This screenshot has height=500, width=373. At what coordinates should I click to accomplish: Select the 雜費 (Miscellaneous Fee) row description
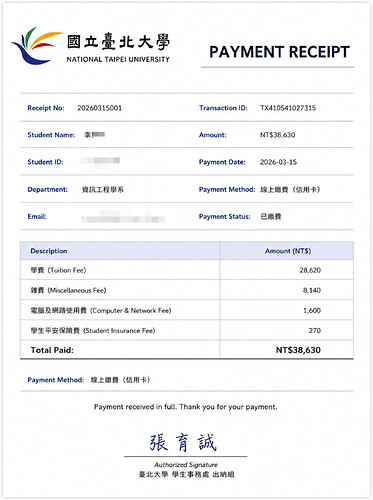click(68, 290)
